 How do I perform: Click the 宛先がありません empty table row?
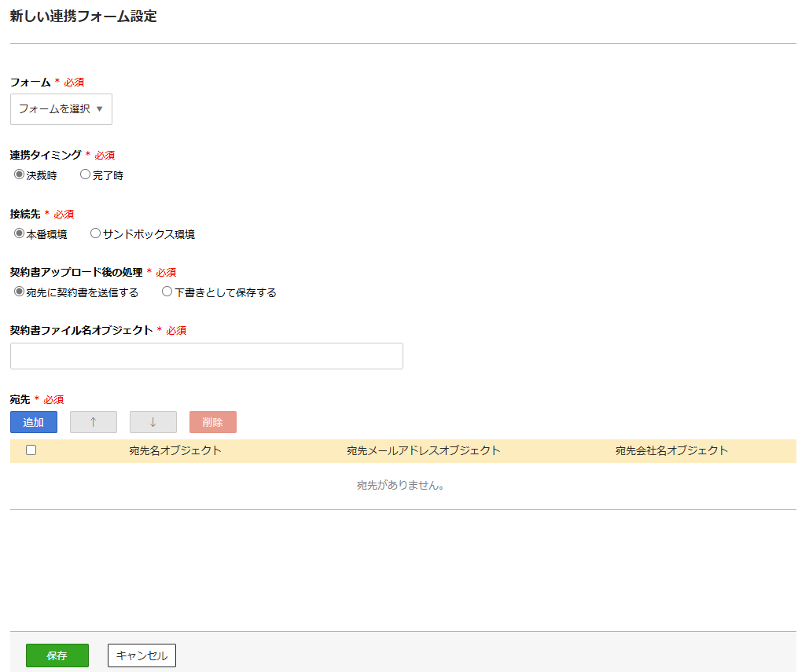[402, 485]
